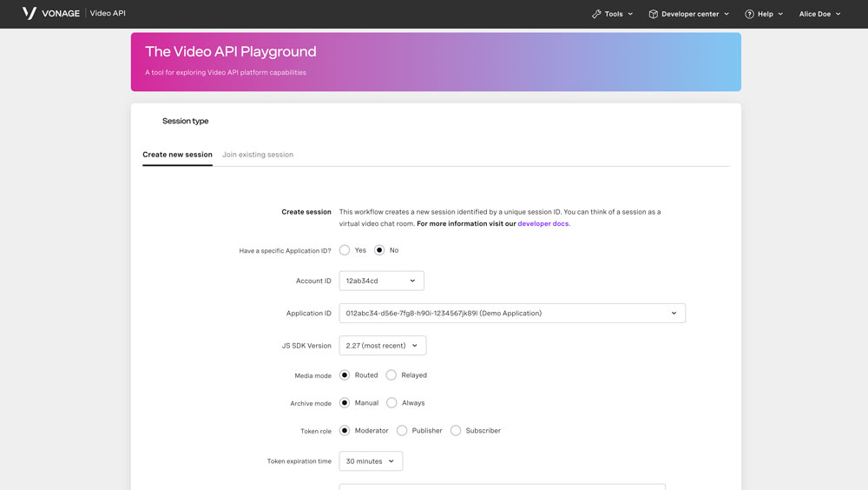
Task: Click the Create session label
Action: pyautogui.click(x=306, y=212)
